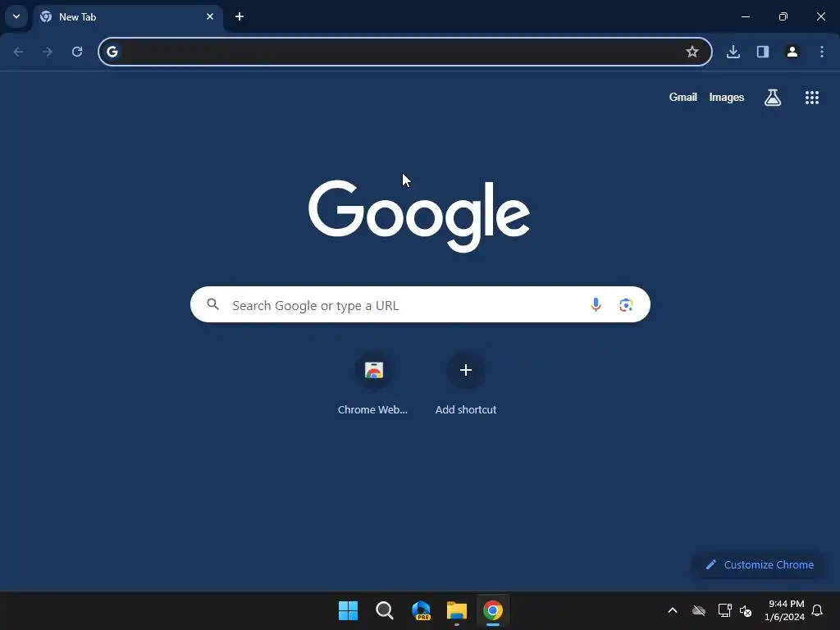Click the Google G icon in address bar
The width and height of the screenshot is (840, 630).
click(x=112, y=52)
